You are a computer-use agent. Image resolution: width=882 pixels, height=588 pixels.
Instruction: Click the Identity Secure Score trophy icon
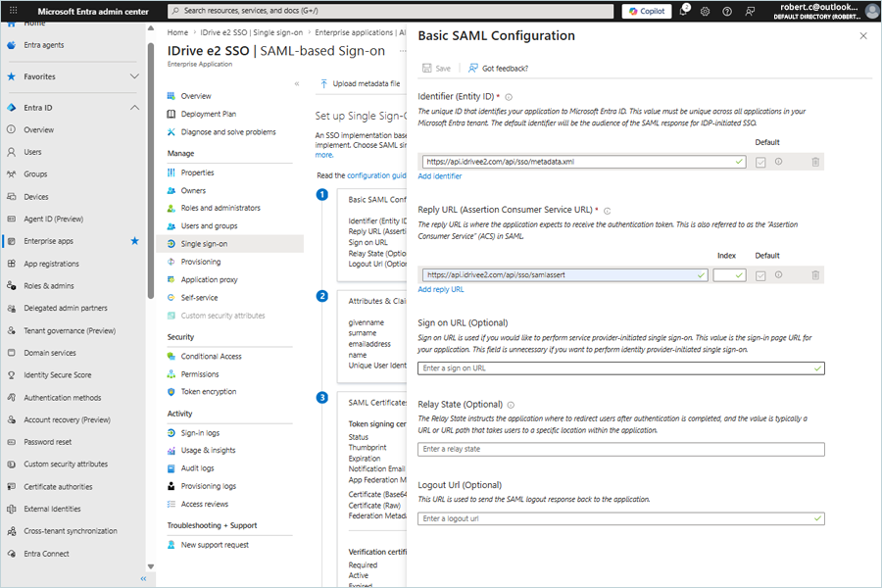(x=11, y=375)
